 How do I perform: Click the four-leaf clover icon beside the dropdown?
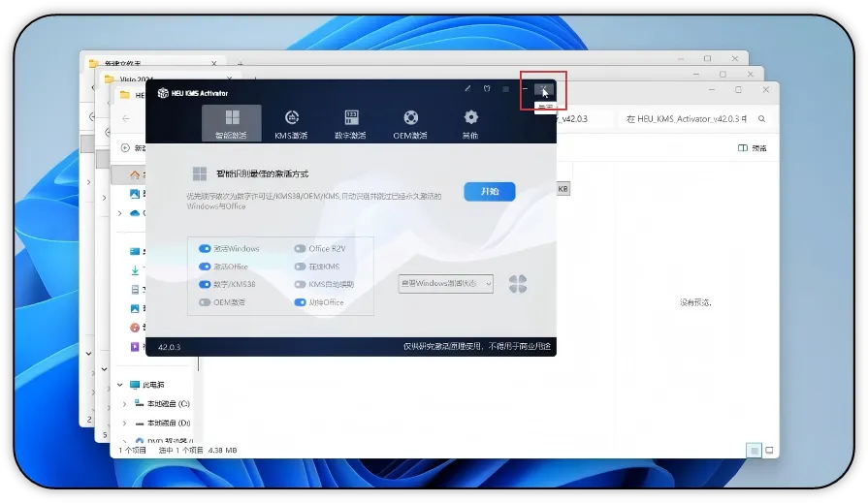tap(518, 284)
